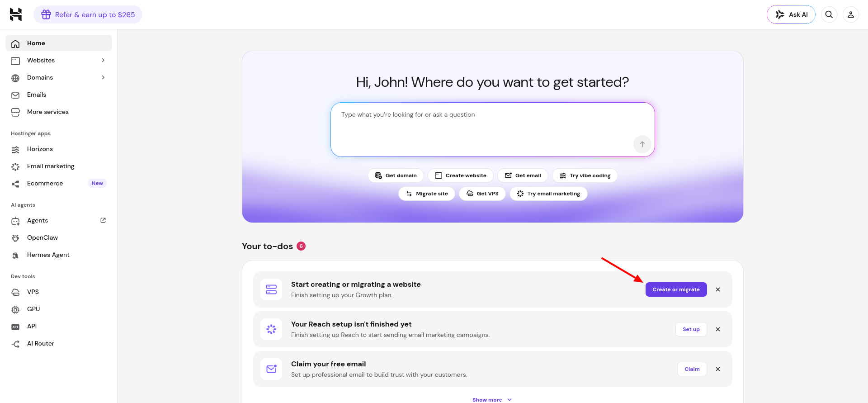
Task: Click Claim for free email
Action: [x=692, y=369]
